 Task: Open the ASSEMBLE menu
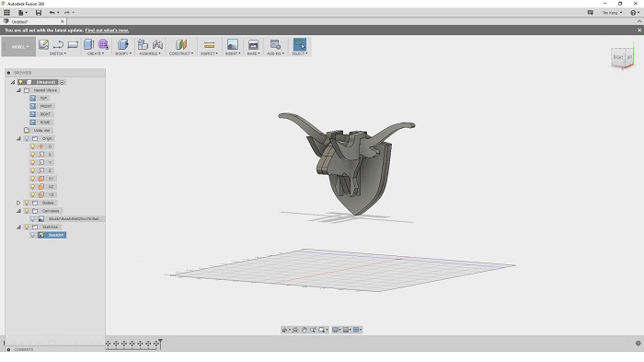pyautogui.click(x=150, y=53)
